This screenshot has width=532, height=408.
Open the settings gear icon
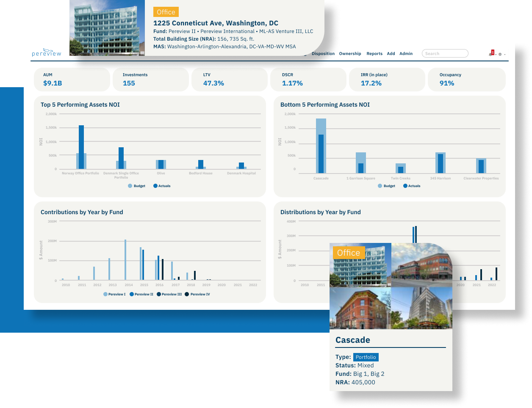click(500, 54)
